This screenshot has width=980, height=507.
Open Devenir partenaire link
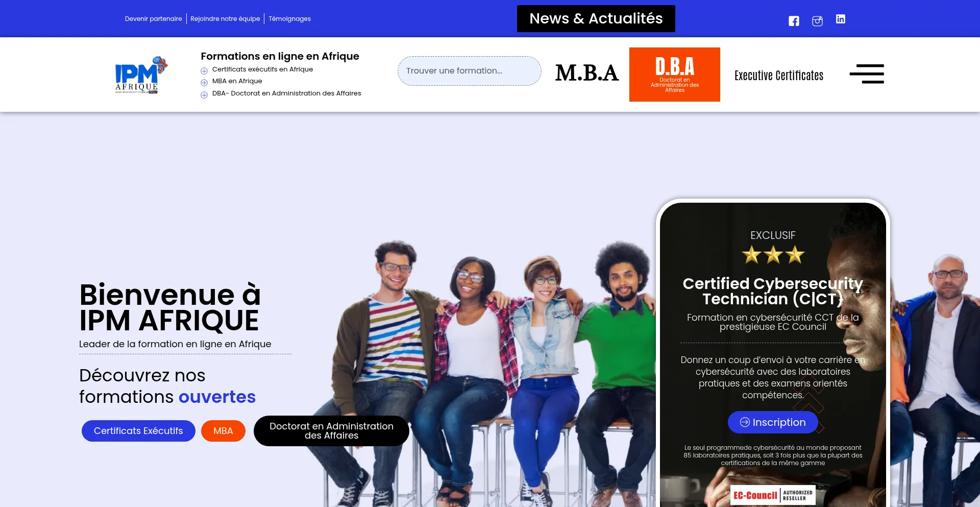pos(153,19)
